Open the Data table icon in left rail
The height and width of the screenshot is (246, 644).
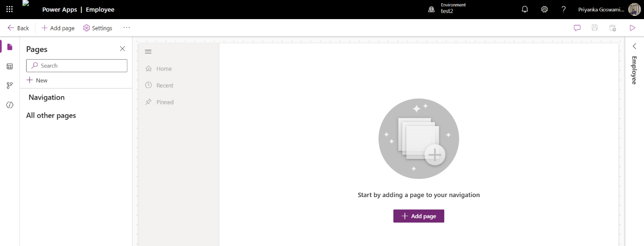pos(10,67)
